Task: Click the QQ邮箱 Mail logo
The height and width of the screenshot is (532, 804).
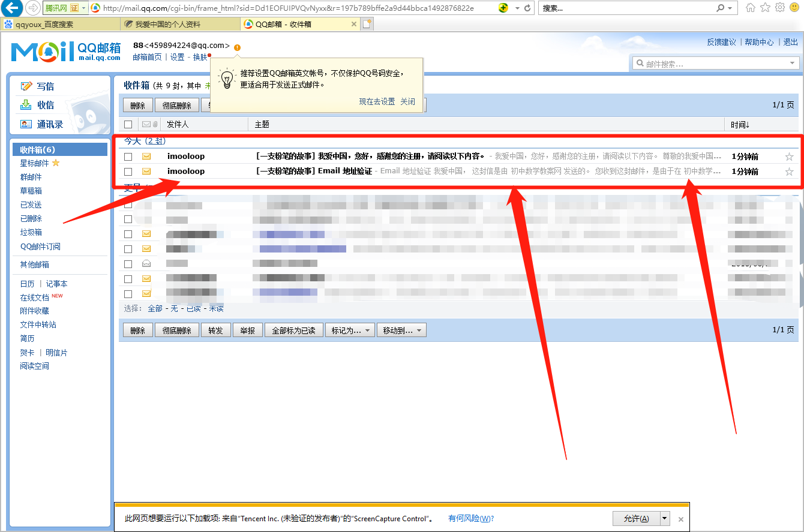Action: 66,52
